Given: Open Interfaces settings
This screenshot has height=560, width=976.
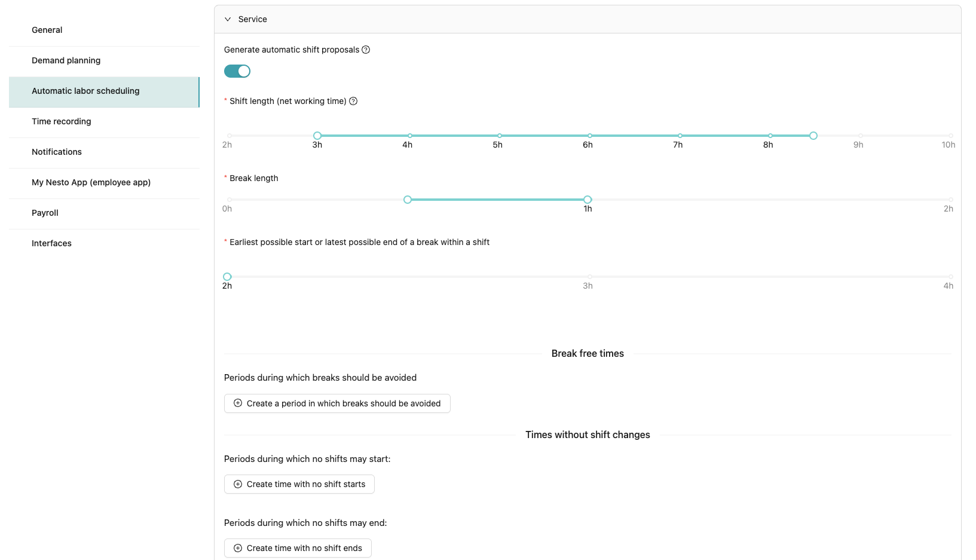Looking at the screenshot, I should tap(51, 243).
